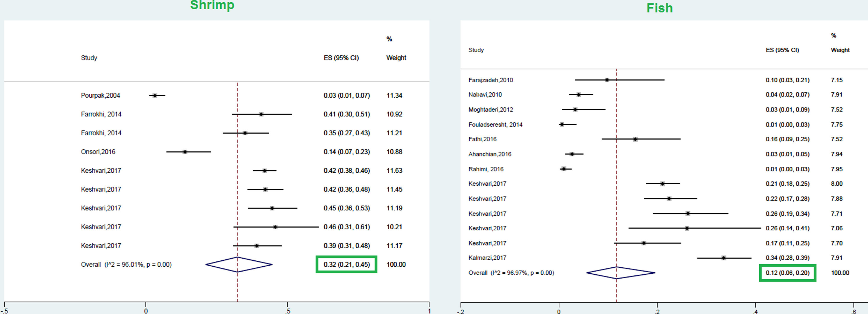Click the Shrimp Overall I^2 = 96.01% label
This screenshot has width=868, height=314.
point(126,265)
